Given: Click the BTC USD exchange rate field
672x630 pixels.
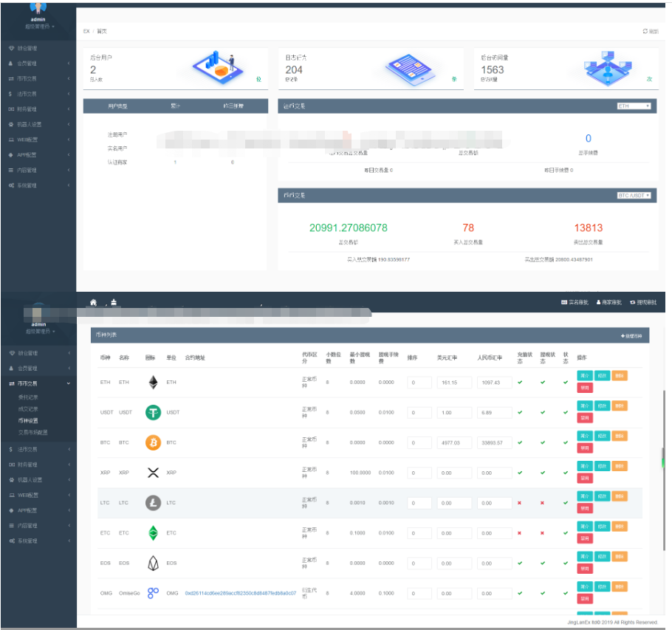Looking at the screenshot, I should 453,443.
